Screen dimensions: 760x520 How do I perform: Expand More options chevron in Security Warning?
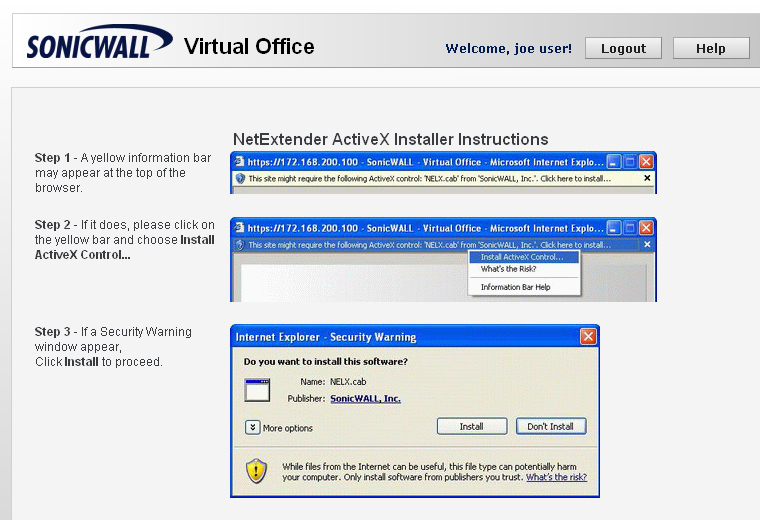[x=253, y=427]
